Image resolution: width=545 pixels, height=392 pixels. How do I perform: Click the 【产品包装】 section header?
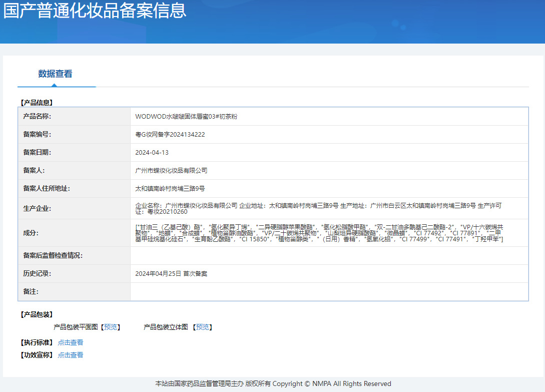(x=36, y=314)
